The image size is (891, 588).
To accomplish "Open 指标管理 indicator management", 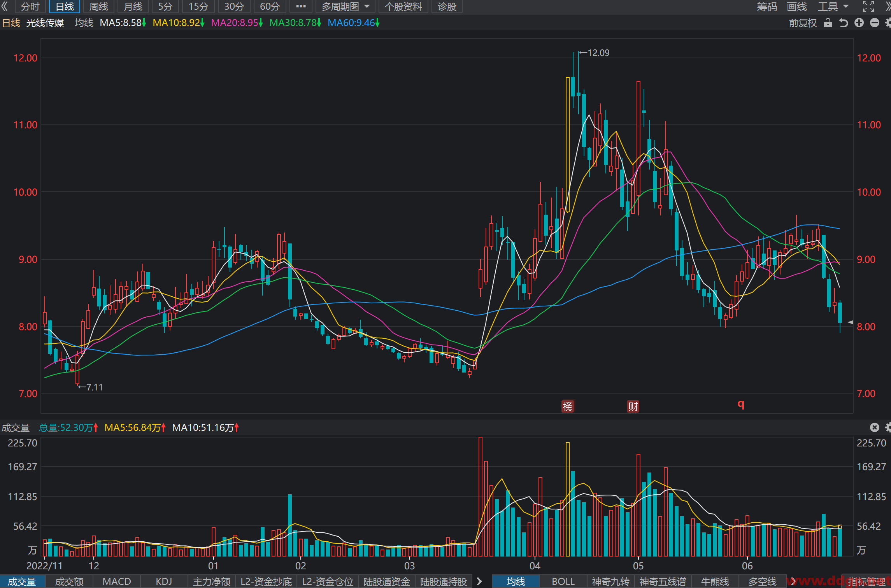I will pyautogui.click(x=866, y=581).
